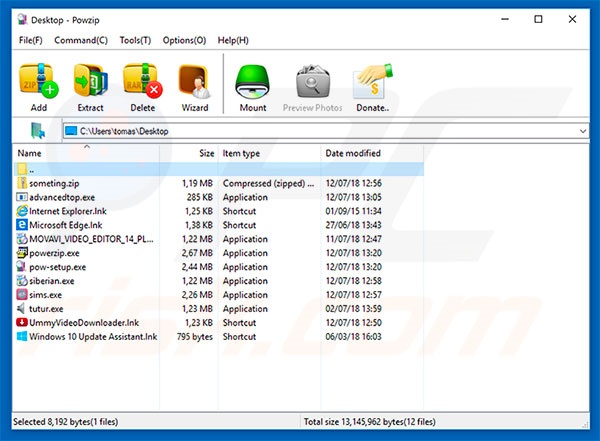Screen dimensions: 600x441
Task: Click the up-folder navigation icon beside the path
Action: tap(38, 131)
